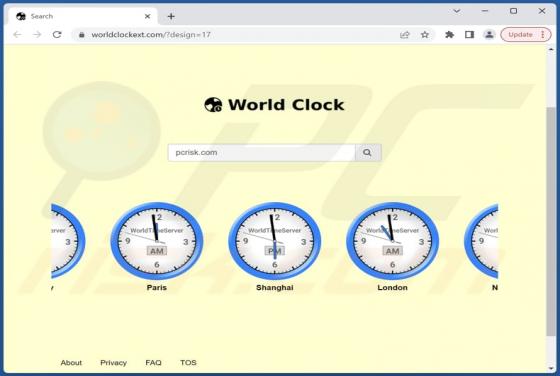Maximize the browser window
This screenshot has width=560, height=376.
pos(513,11)
